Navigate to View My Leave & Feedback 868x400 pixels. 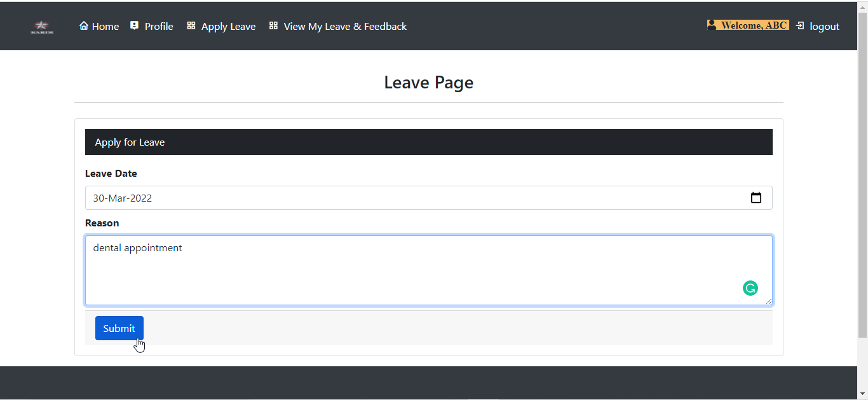pyautogui.click(x=345, y=26)
